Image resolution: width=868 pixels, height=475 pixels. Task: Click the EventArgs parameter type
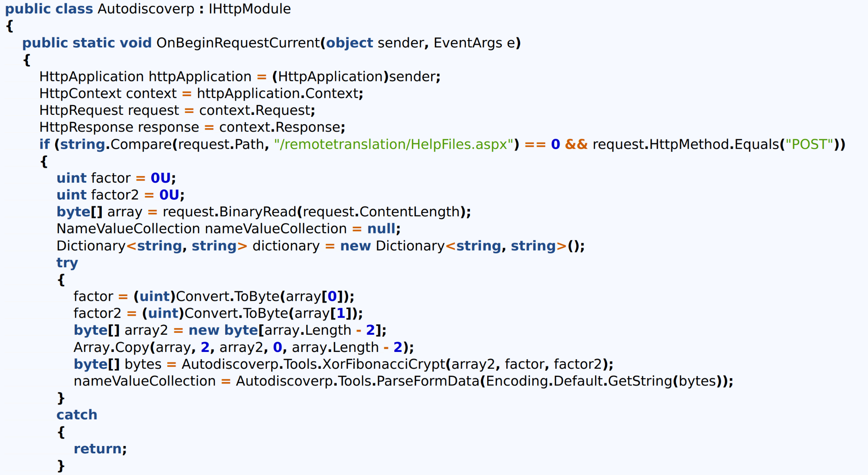(468, 43)
